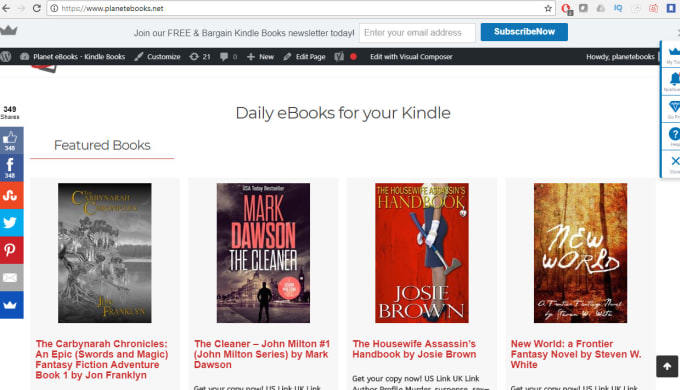This screenshot has width=680, height=390.
Task: Bookmark this page with the star icon
Action: (x=548, y=8)
